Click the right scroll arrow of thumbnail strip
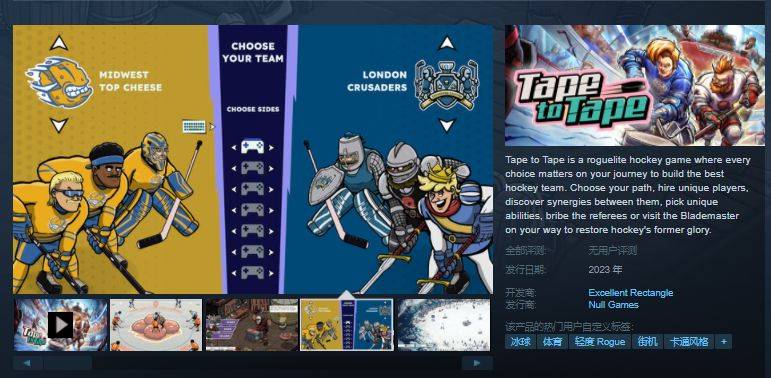This screenshot has height=378, width=771. pos(477,363)
